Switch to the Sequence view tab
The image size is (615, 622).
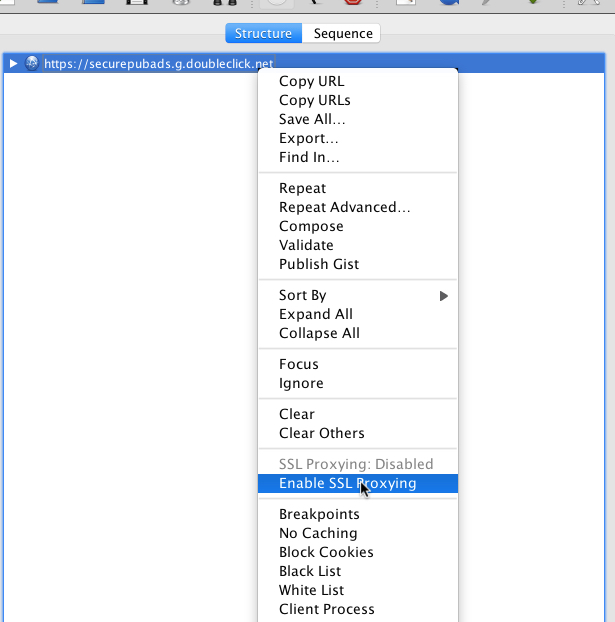pyautogui.click(x=343, y=33)
